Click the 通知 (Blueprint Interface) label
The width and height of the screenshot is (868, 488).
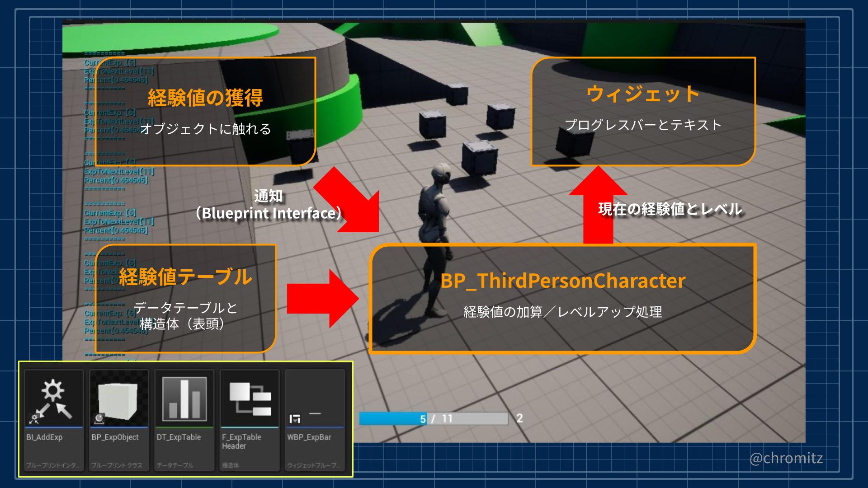[x=268, y=205]
